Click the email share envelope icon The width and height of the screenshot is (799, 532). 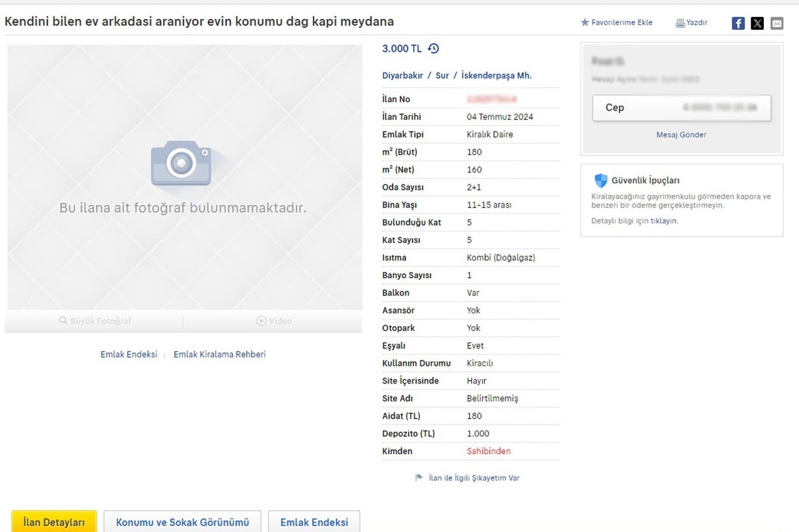[777, 23]
